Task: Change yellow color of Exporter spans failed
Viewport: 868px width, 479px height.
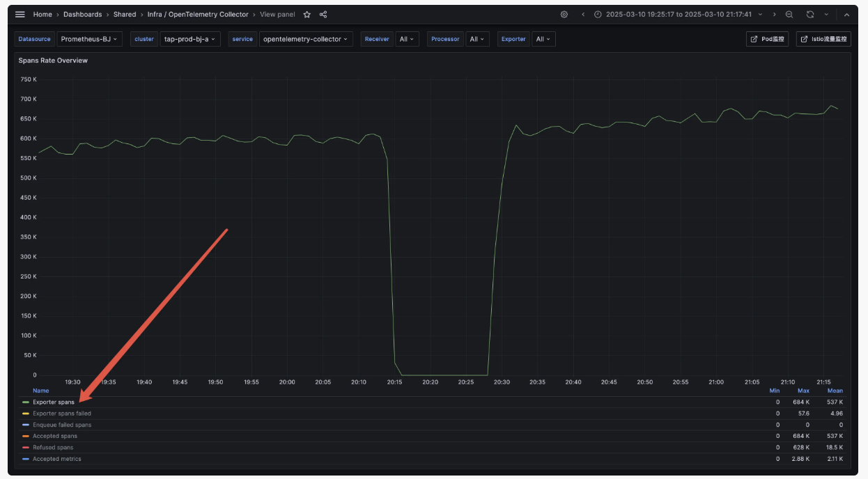Action: (26, 414)
